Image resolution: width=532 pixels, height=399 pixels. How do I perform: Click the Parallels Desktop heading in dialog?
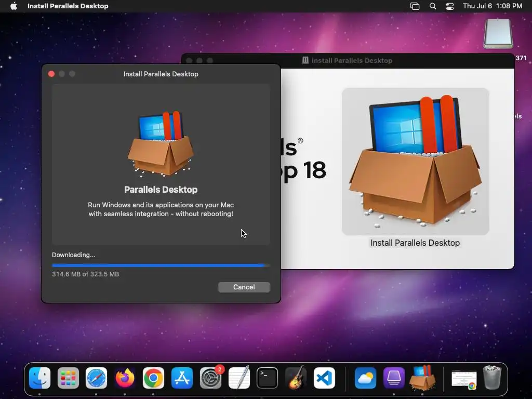point(161,190)
